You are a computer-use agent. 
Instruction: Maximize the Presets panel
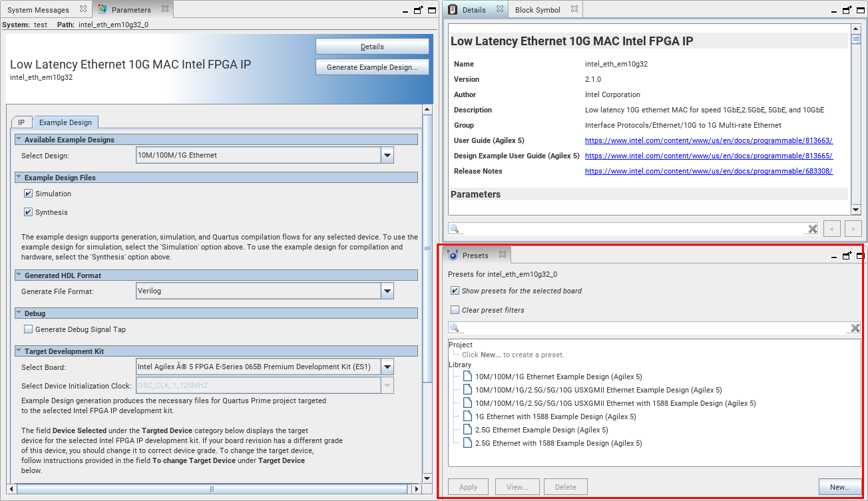click(x=861, y=255)
